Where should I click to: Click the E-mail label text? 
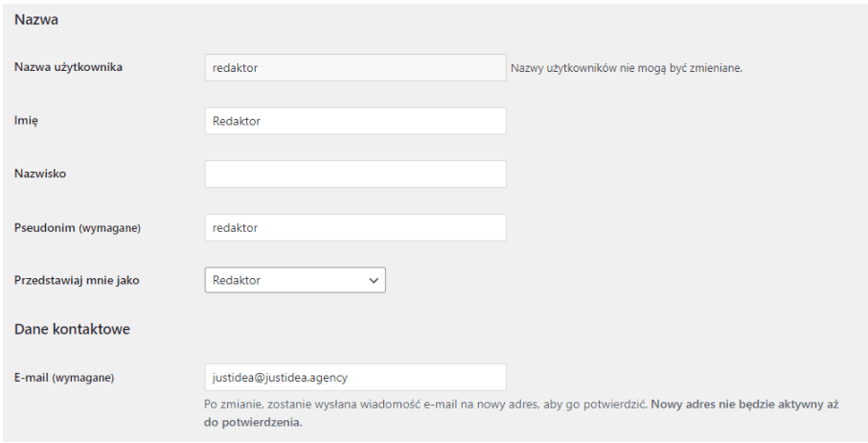click(x=33, y=378)
